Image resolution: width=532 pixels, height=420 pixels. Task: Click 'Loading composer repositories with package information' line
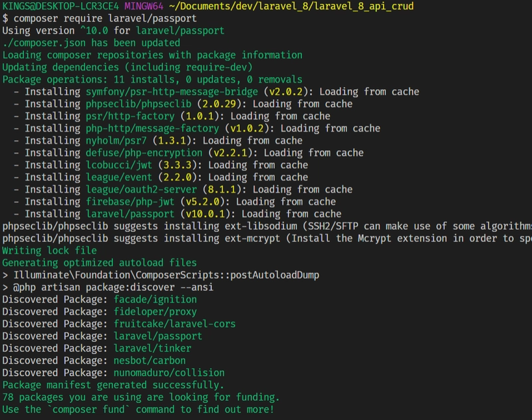pyautogui.click(x=152, y=55)
